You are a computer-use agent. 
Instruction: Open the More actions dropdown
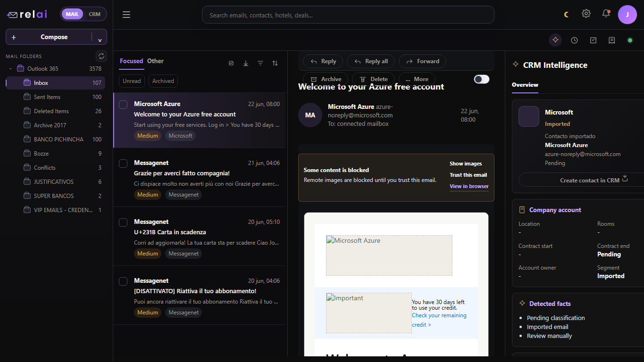tap(417, 79)
